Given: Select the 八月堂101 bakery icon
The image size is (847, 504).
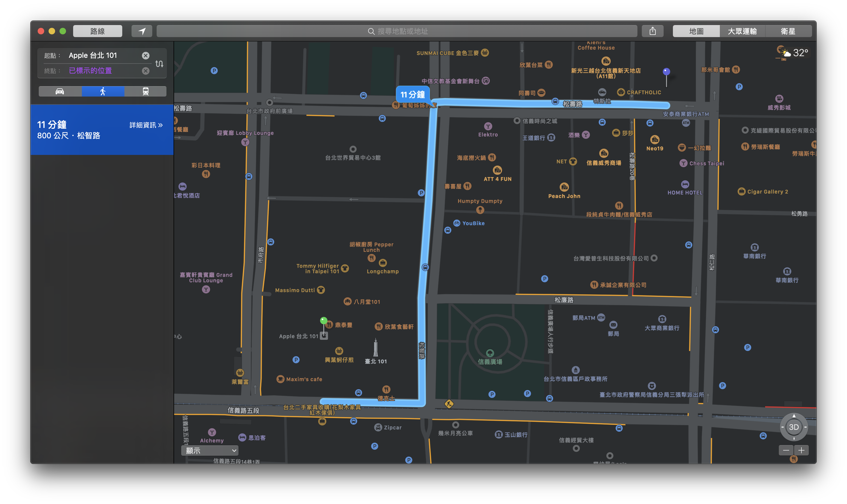Looking at the screenshot, I should [347, 302].
